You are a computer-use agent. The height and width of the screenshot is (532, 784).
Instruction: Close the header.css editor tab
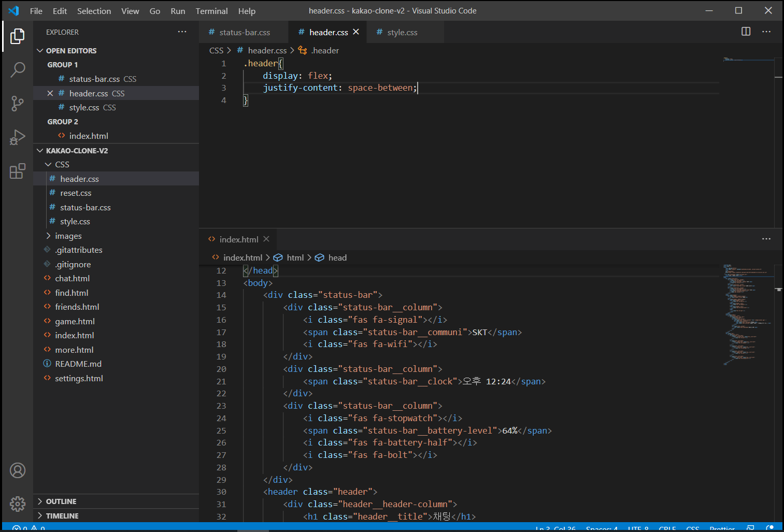click(x=356, y=32)
